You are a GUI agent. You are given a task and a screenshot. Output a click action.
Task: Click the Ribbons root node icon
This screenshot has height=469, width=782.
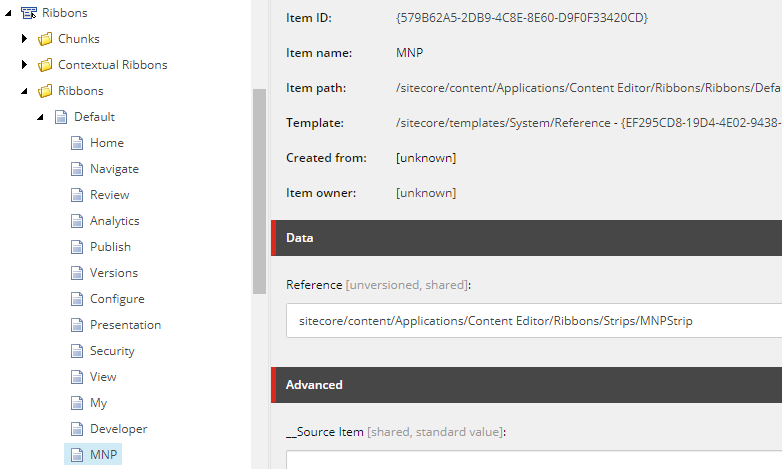[29, 12]
